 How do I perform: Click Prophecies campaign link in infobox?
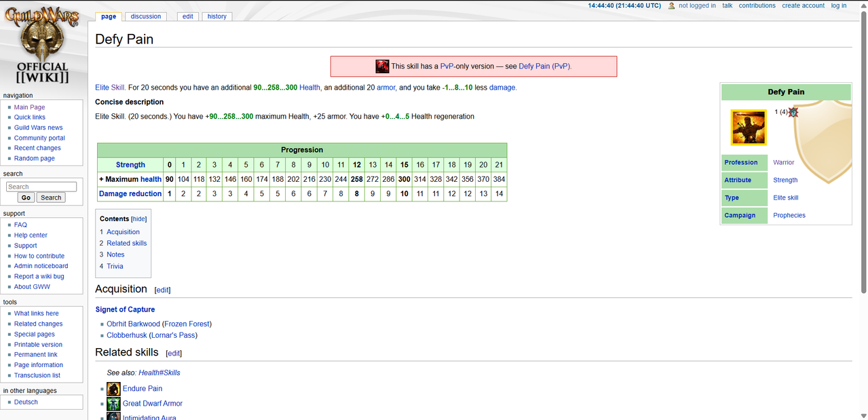(x=789, y=215)
